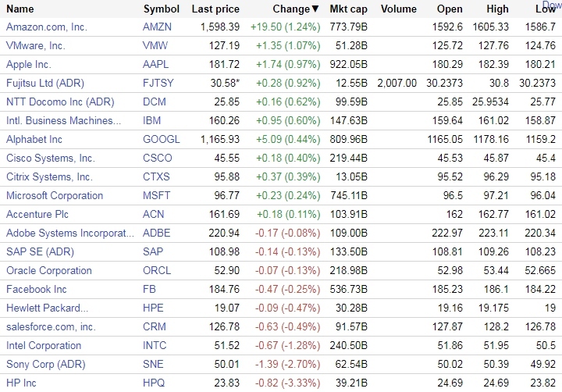This screenshot has height=392, width=562.
Task: Open the Amazon.com, Inc. link
Action: pyautogui.click(x=45, y=27)
